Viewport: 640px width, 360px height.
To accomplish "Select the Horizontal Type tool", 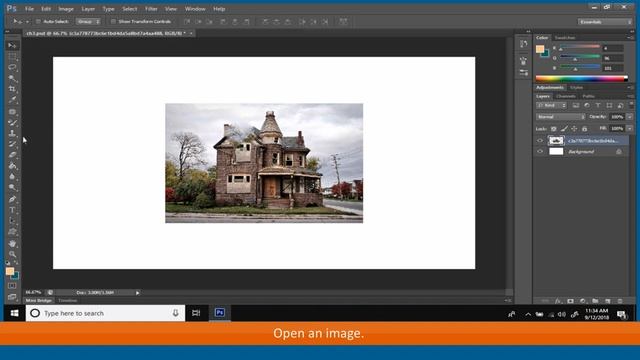I will 12,210.
